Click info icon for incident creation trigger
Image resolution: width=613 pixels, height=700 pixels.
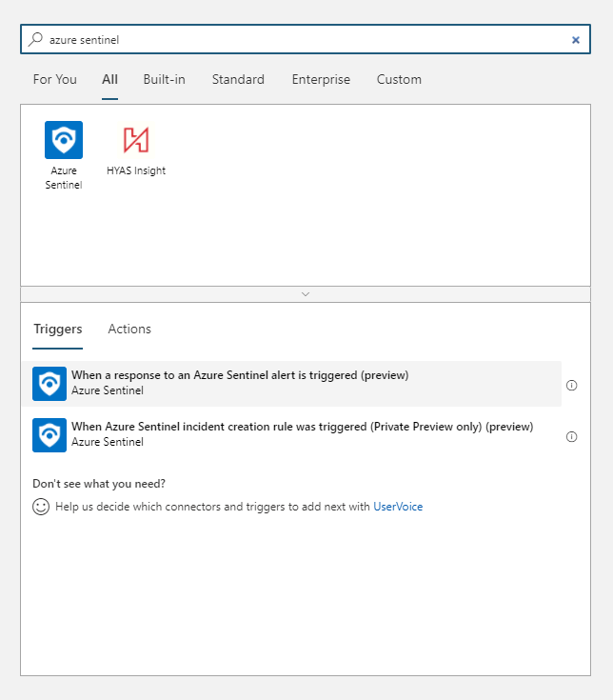click(x=572, y=436)
